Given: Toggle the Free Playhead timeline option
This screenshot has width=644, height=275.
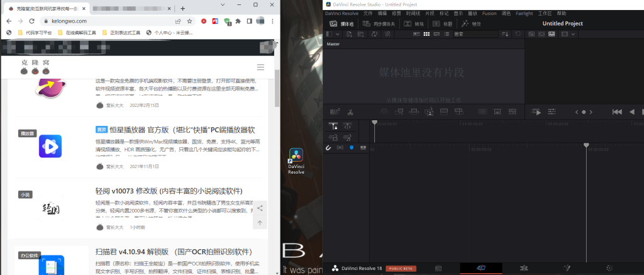Looking at the screenshot, I should (347, 126).
